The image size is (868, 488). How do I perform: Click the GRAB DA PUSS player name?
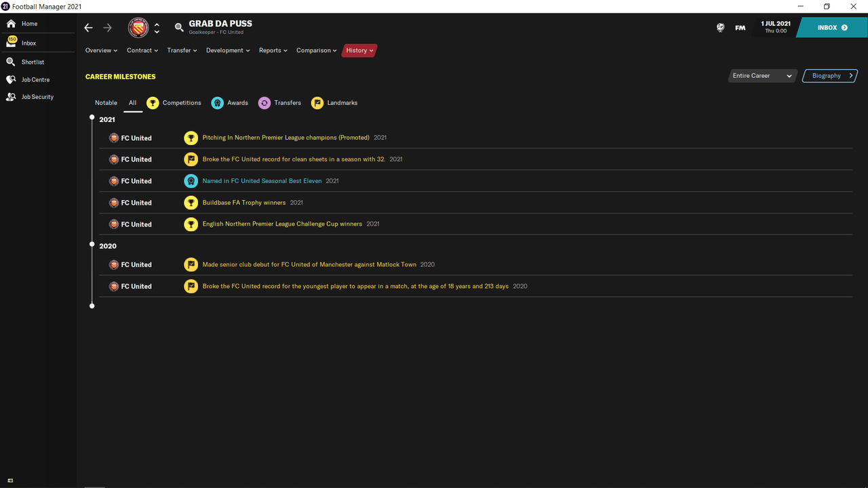pyautogui.click(x=220, y=24)
